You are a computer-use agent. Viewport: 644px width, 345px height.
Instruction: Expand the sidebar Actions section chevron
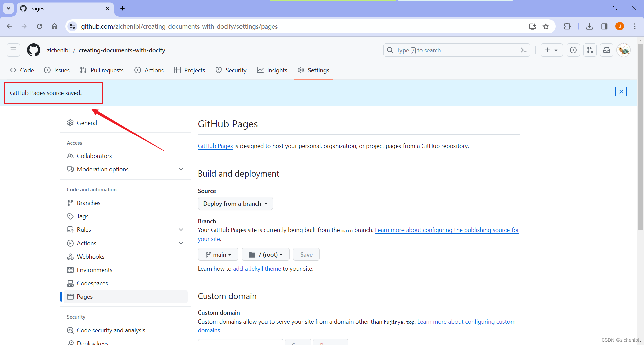tap(181, 243)
